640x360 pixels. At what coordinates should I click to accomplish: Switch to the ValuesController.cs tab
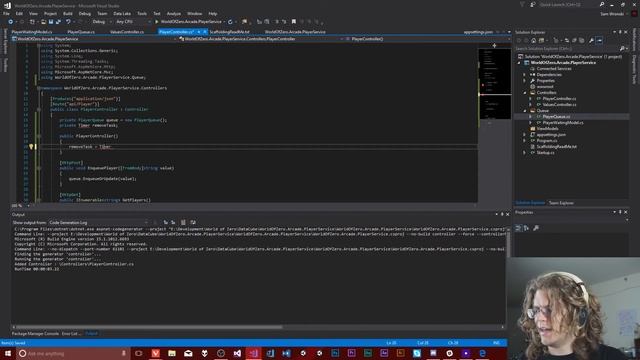[x=127, y=32]
